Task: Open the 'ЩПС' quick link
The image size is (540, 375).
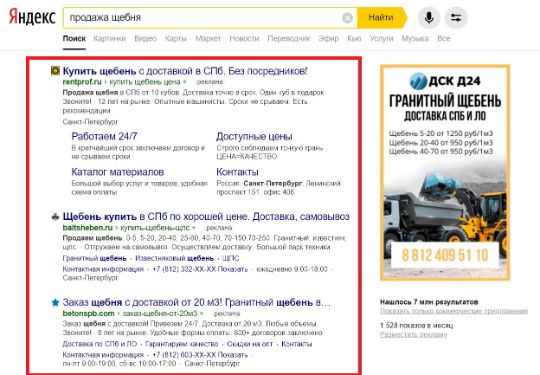Action: [x=231, y=258]
